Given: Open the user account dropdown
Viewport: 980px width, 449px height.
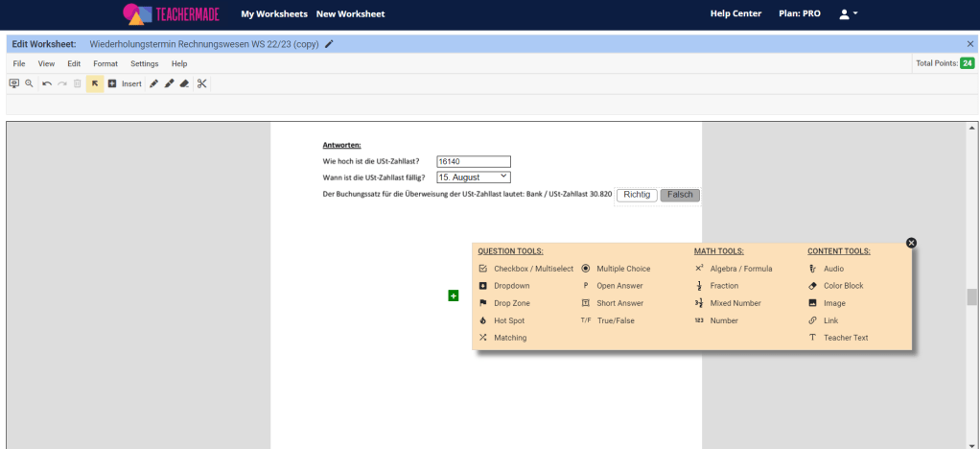Looking at the screenshot, I should (848, 13).
